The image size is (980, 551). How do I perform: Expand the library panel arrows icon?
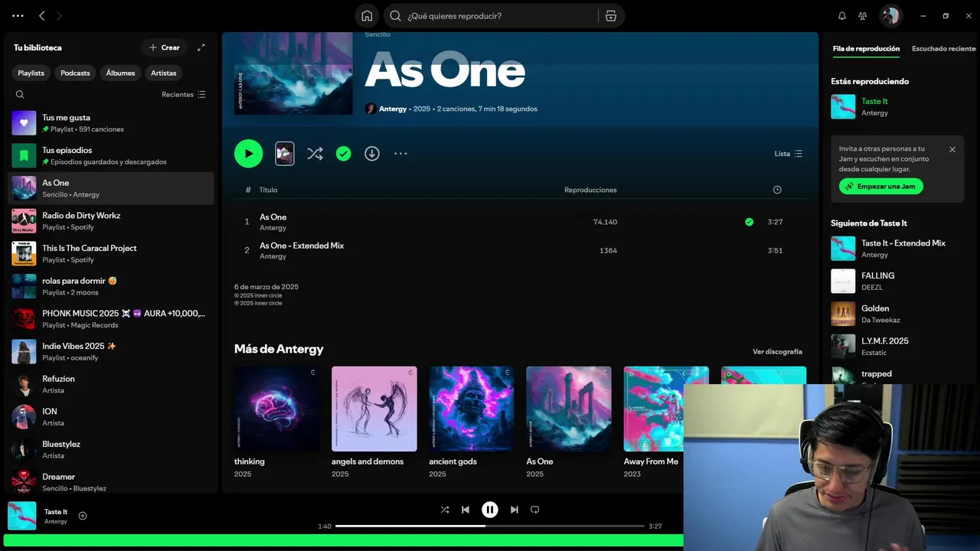point(201,47)
